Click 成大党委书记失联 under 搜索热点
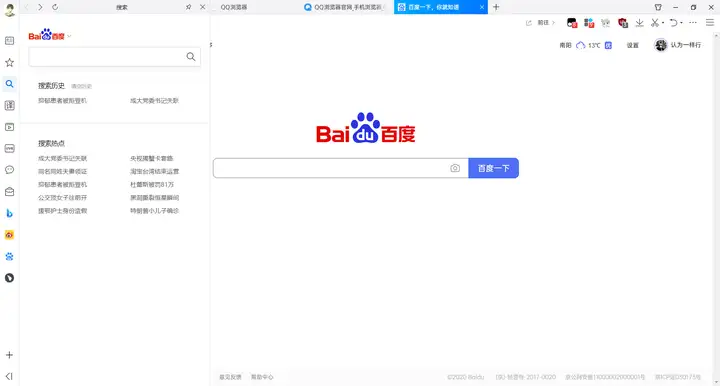 (x=62, y=158)
